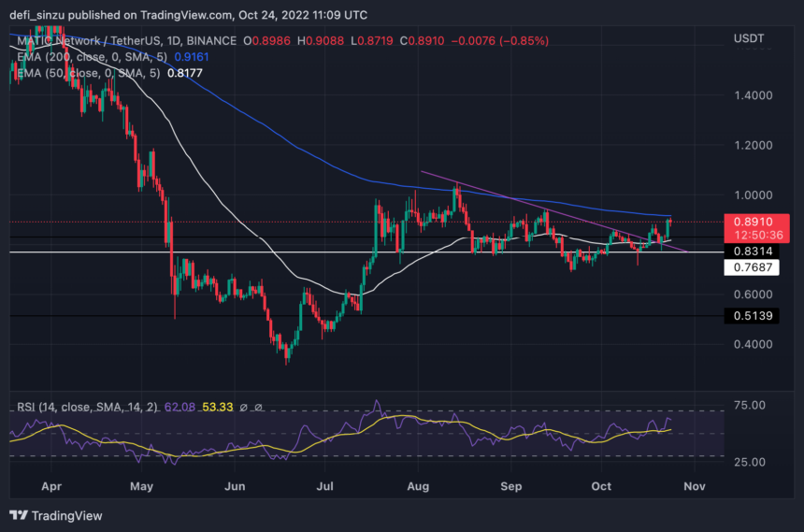Click the 1.0000 level on price scale

click(x=754, y=195)
